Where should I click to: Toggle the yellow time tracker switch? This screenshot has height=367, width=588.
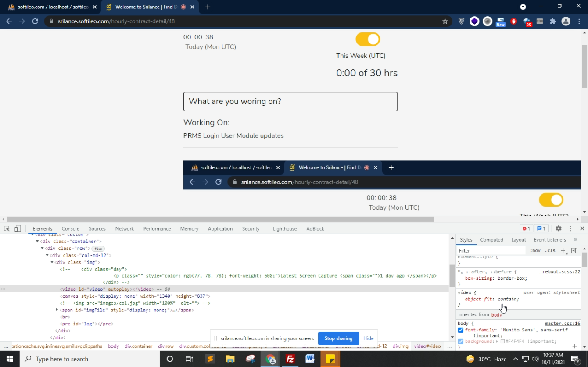point(368,39)
